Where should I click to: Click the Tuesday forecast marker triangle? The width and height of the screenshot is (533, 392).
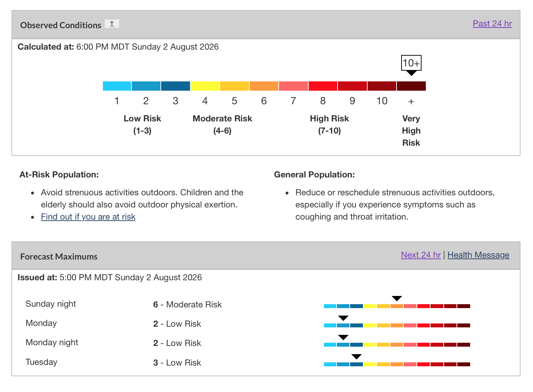(x=357, y=356)
